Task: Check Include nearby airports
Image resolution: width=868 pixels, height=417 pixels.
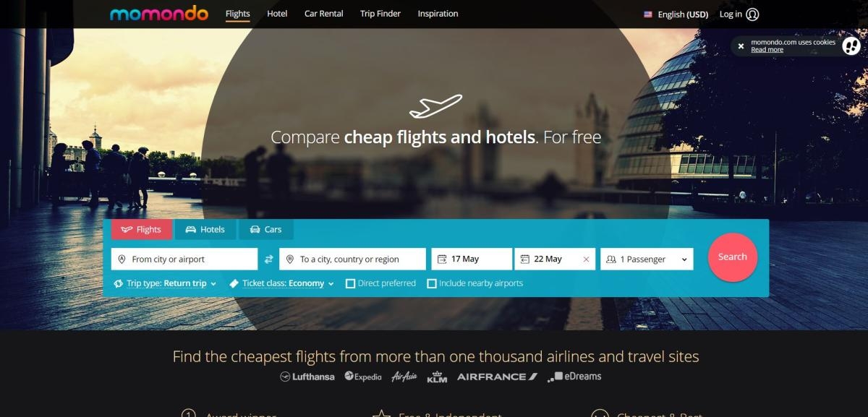Action: click(432, 283)
